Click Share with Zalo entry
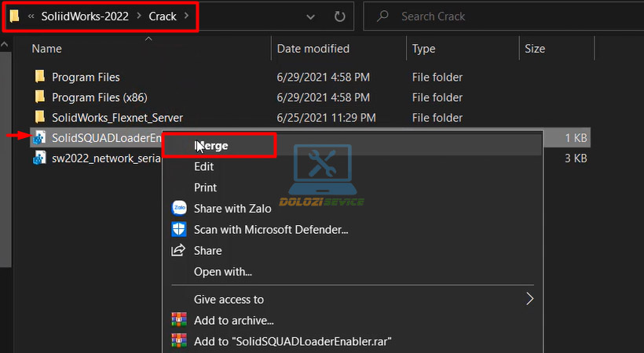 (x=232, y=209)
